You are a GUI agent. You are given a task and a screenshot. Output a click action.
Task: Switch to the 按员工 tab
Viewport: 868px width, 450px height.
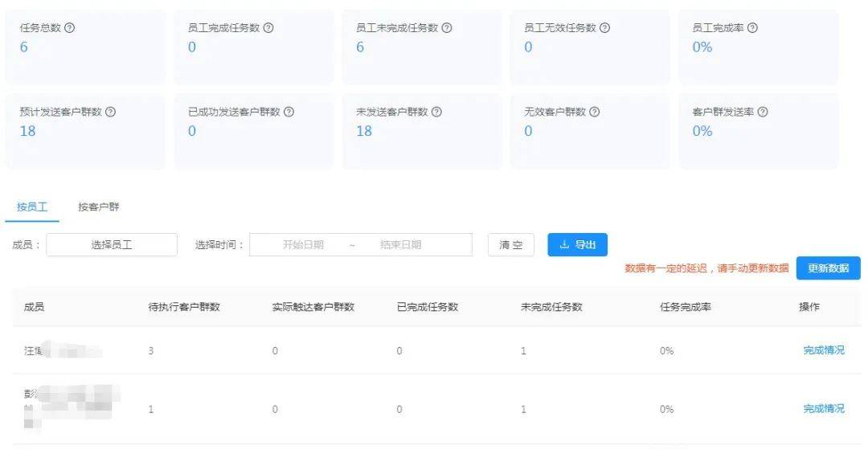click(x=32, y=207)
